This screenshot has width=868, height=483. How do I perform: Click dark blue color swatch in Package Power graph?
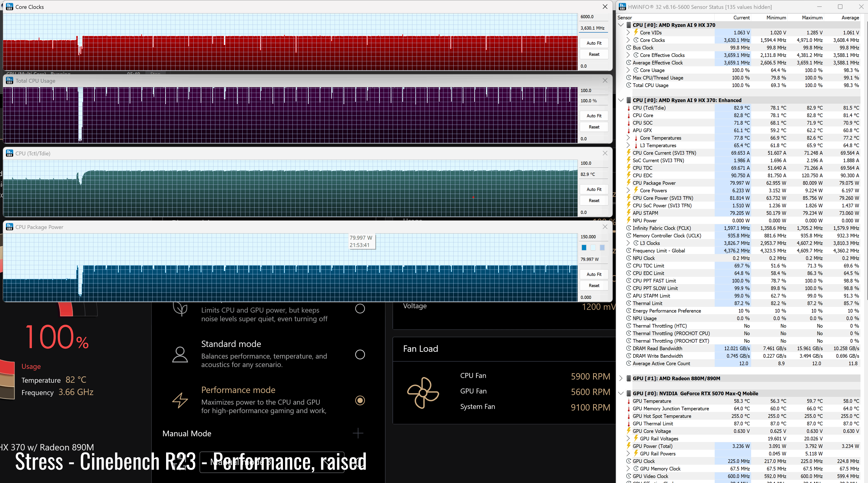[x=584, y=248]
